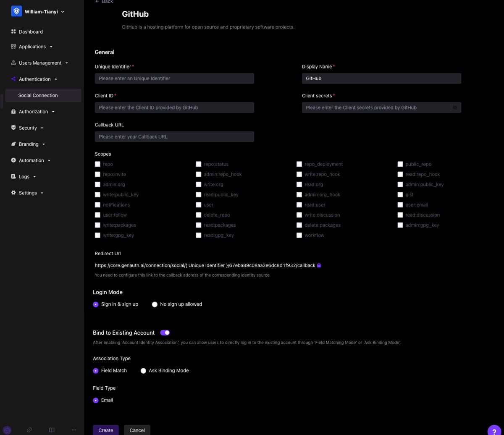This screenshot has width=504, height=435.
Task: Expand the Logs submenu arrow
Action: [34, 177]
